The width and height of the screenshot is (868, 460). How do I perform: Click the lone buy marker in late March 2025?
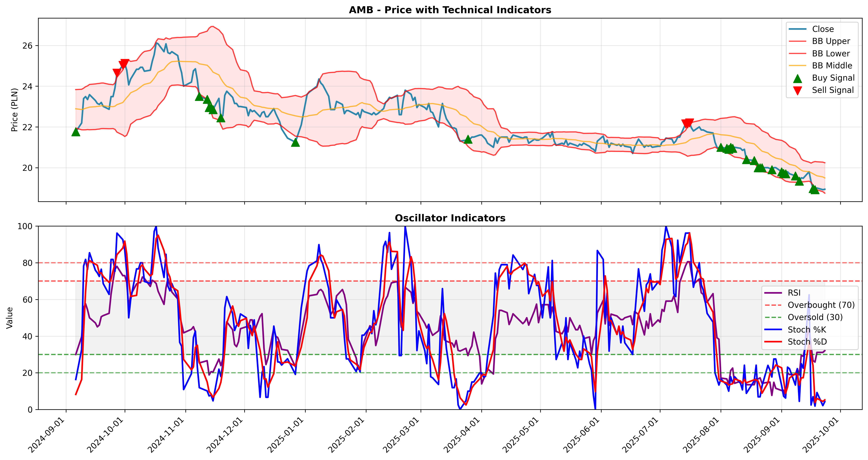coord(468,139)
